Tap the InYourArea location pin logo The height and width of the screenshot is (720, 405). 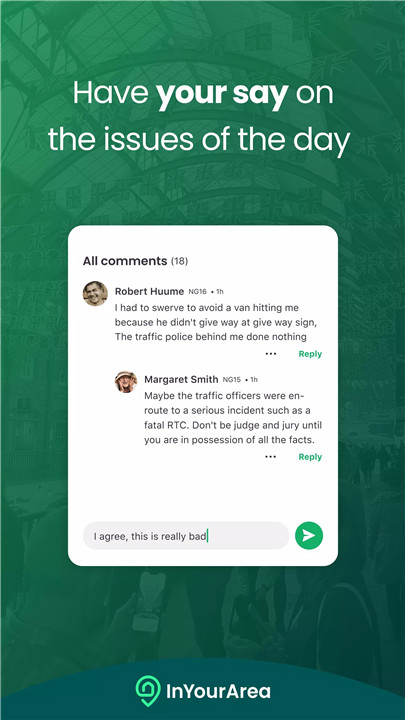point(148,691)
